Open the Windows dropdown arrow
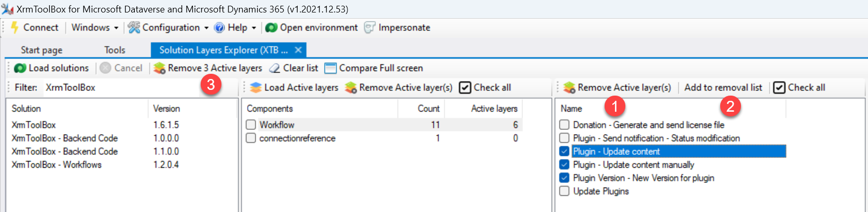The height and width of the screenshot is (212, 868). point(116,28)
